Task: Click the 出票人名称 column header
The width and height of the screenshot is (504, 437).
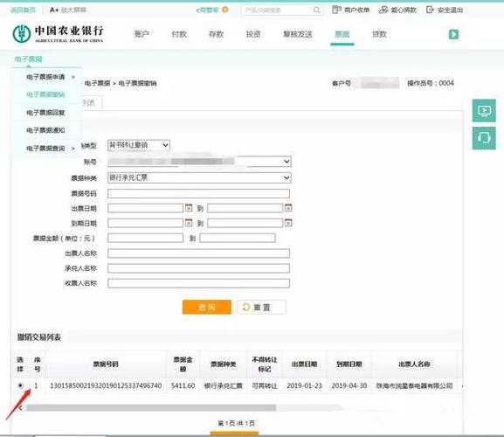Action: [x=414, y=364]
